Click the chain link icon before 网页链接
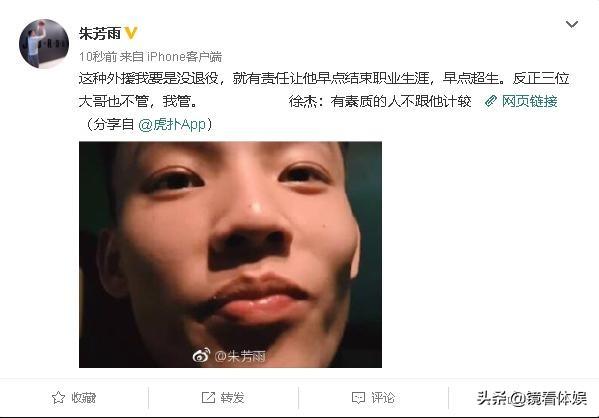This screenshot has height=418, width=599. (491, 101)
